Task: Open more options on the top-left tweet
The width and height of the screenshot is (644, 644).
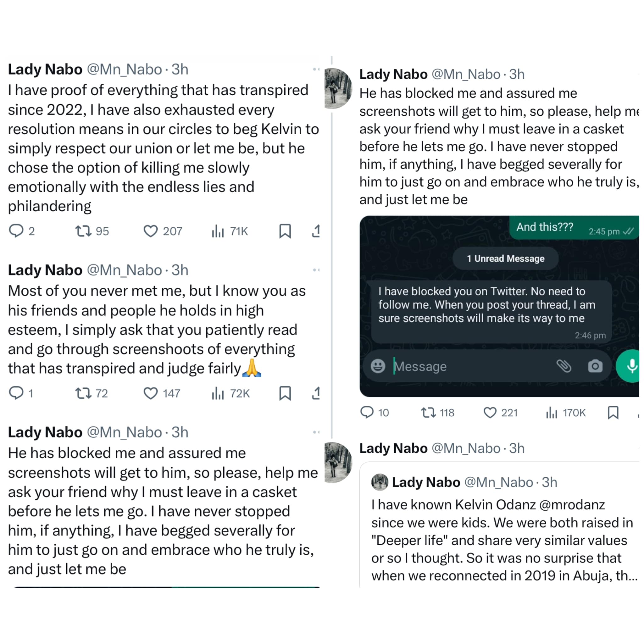Action: [316, 69]
